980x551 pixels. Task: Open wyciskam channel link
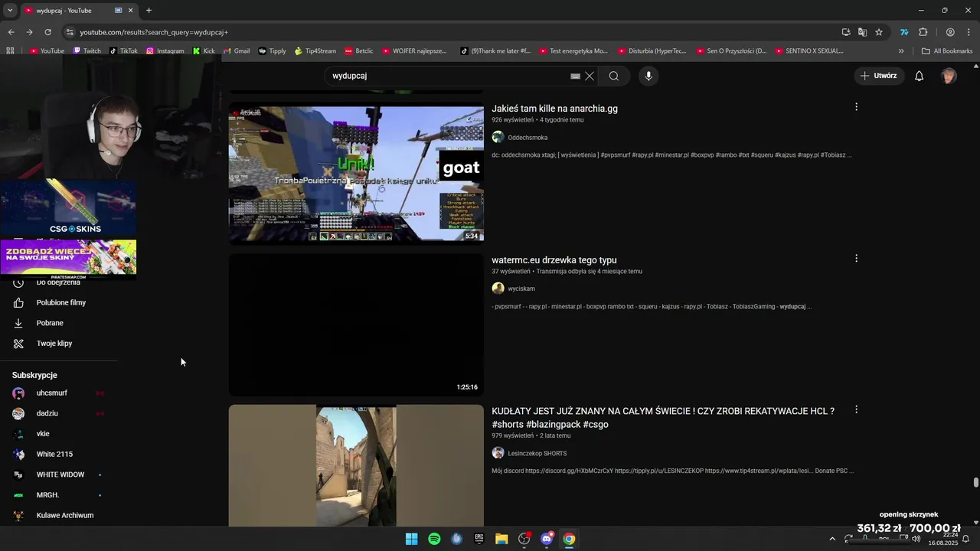(x=521, y=289)
